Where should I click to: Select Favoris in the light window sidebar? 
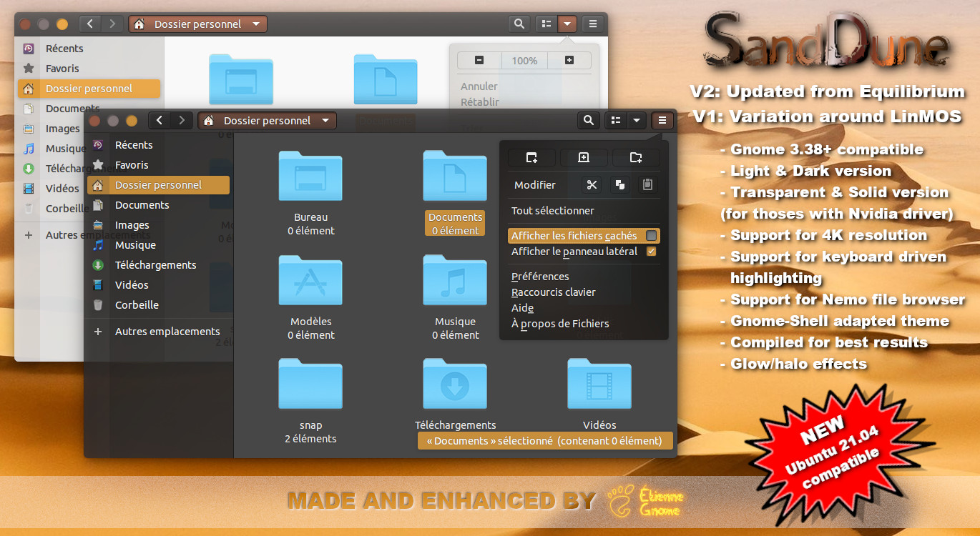tap(89, 69)
